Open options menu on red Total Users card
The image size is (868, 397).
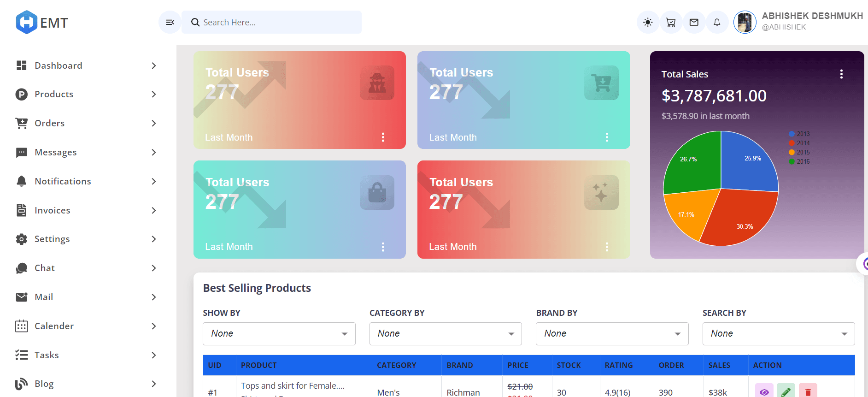(x=383, y=137)
